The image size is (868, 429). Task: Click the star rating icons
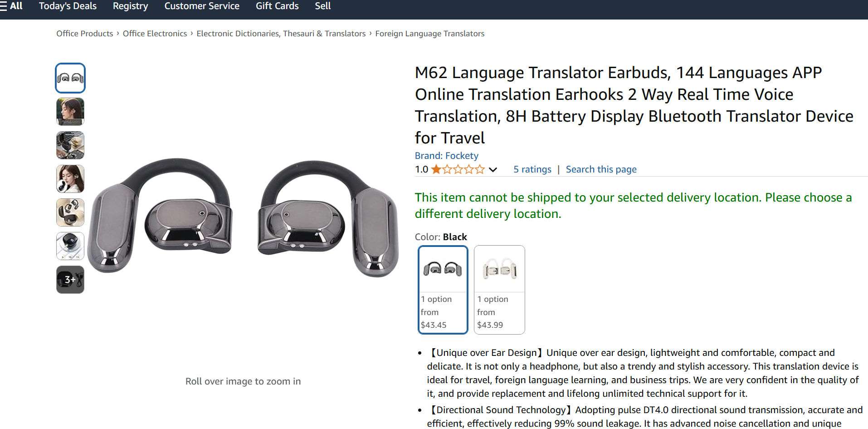coord(458,170)
